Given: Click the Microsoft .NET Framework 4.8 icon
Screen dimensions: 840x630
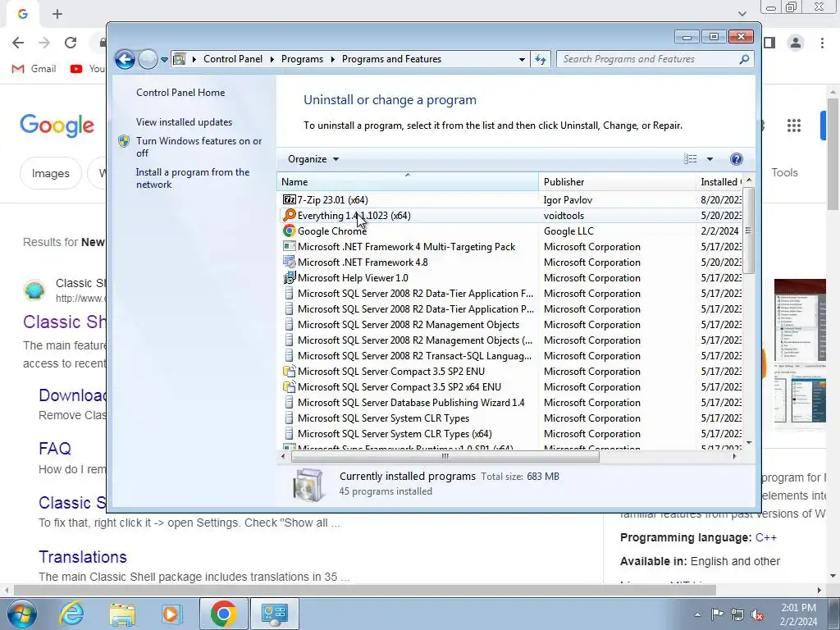Looking at the screenshot, I should (x=290, y=262).
